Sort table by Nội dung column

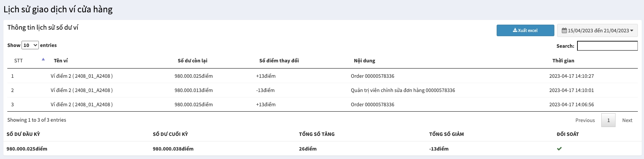pyautogui.click(x=364, y=60)
